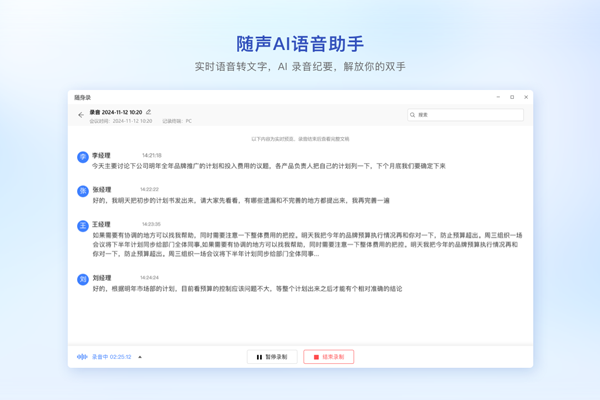Select 张经理's blue avatar
Image resolution: width=600 pixels, height=400 pixels.
coord(83,191)
